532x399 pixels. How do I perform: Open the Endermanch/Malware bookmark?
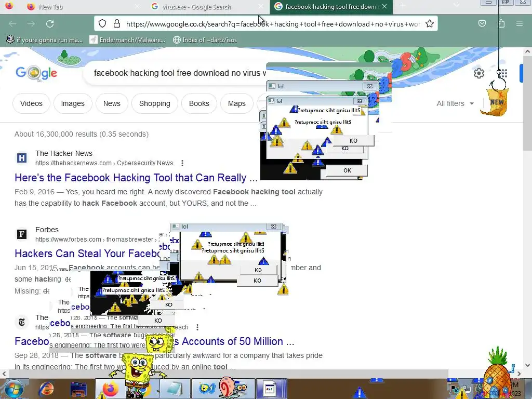pos(128,40)
